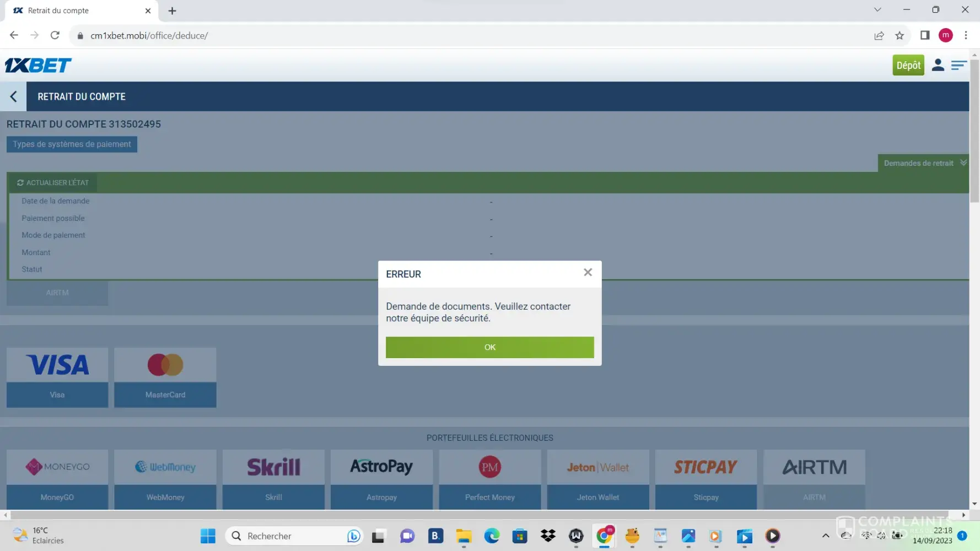Open the Chrome profile avatar
The image size is (980, 551).
[x=946, y=35]
